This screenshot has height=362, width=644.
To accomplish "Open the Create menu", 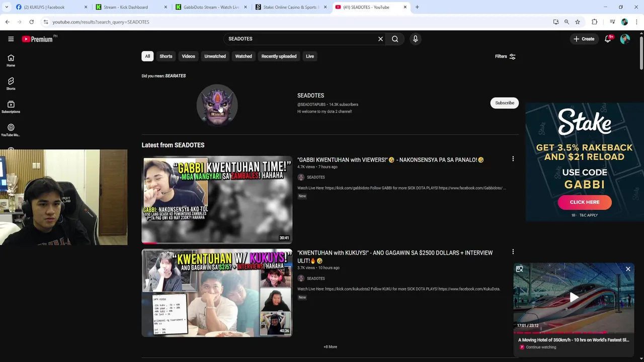I will click(584, 39).
